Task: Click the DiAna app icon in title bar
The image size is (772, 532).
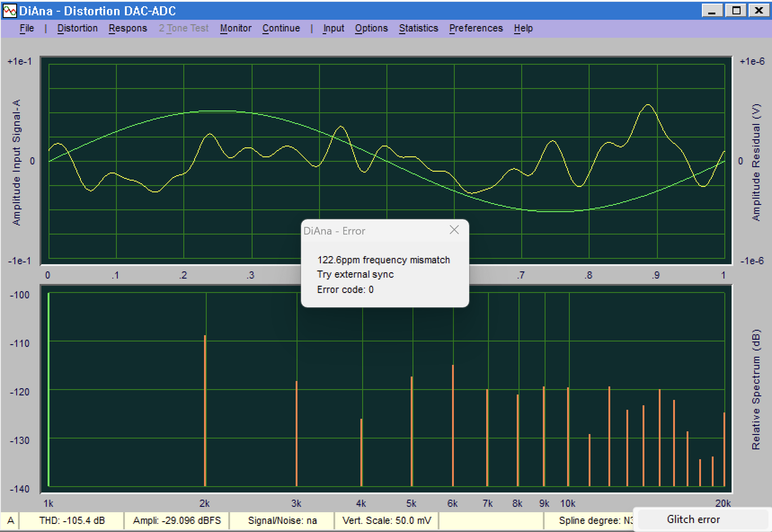Action: (x=9, y=11)
